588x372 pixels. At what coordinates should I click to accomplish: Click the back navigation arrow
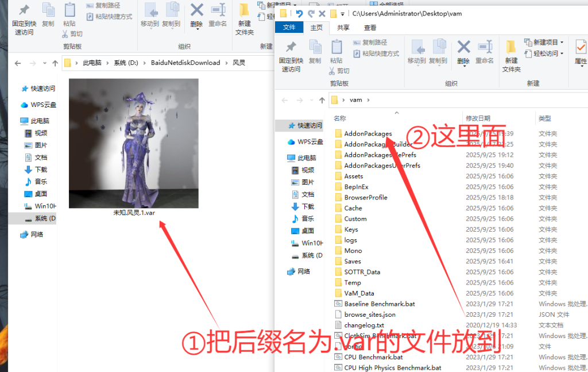click(x=284, y=99)
